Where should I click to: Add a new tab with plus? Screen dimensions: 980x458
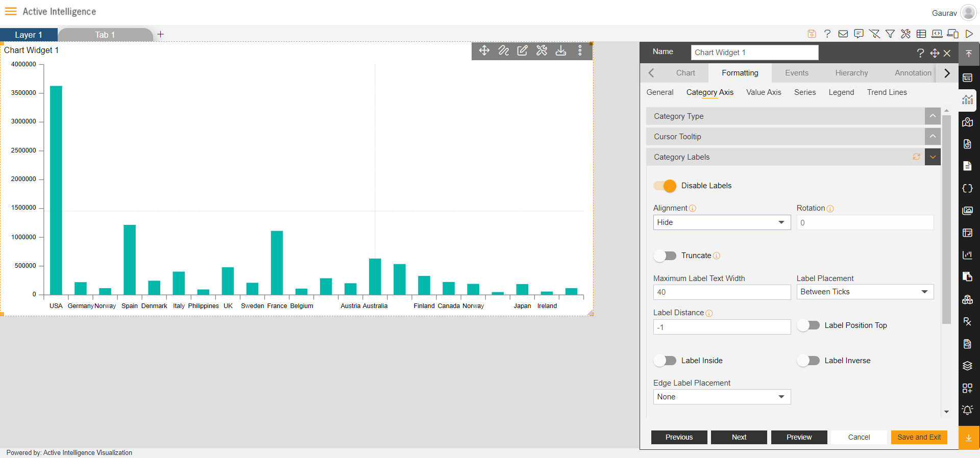pyautogui.click(x=160, y=34)
